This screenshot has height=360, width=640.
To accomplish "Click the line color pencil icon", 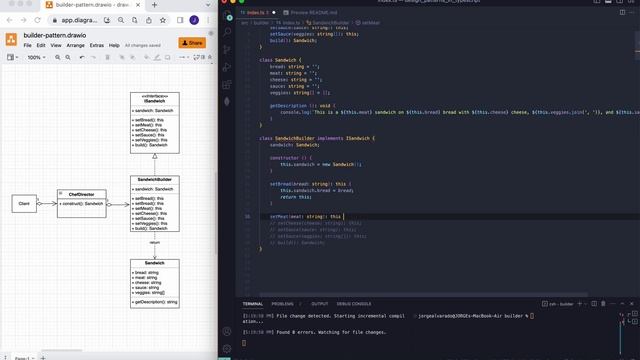I will click(x=157, y=58).
